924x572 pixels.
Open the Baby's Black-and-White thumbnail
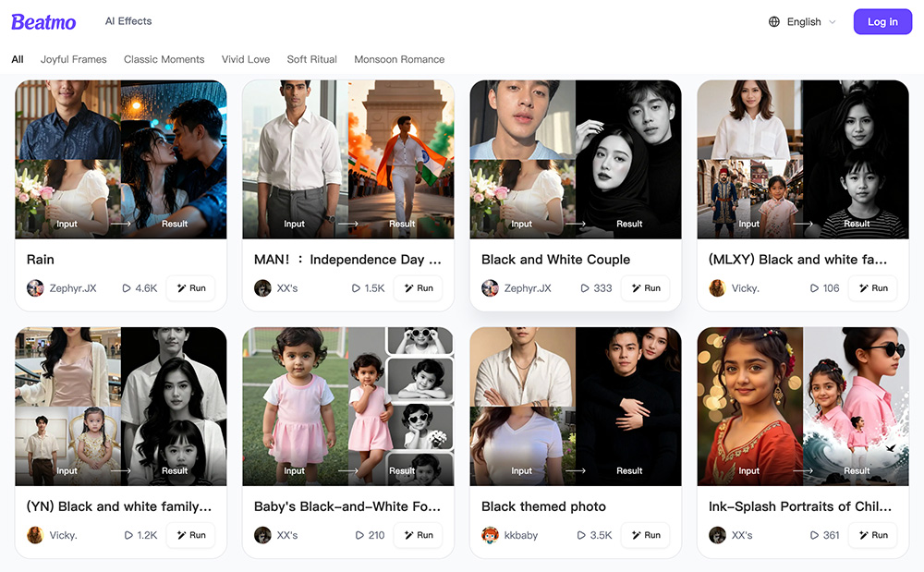point(348,407)
